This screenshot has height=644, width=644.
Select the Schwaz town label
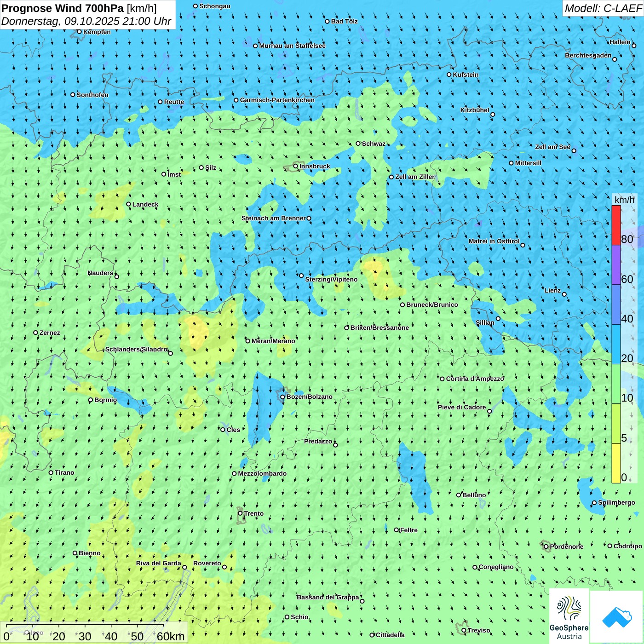coord(374,144)
